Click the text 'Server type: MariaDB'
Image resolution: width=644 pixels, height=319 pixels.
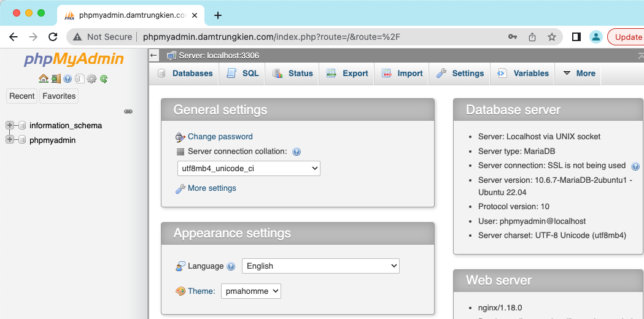point(517,151)
